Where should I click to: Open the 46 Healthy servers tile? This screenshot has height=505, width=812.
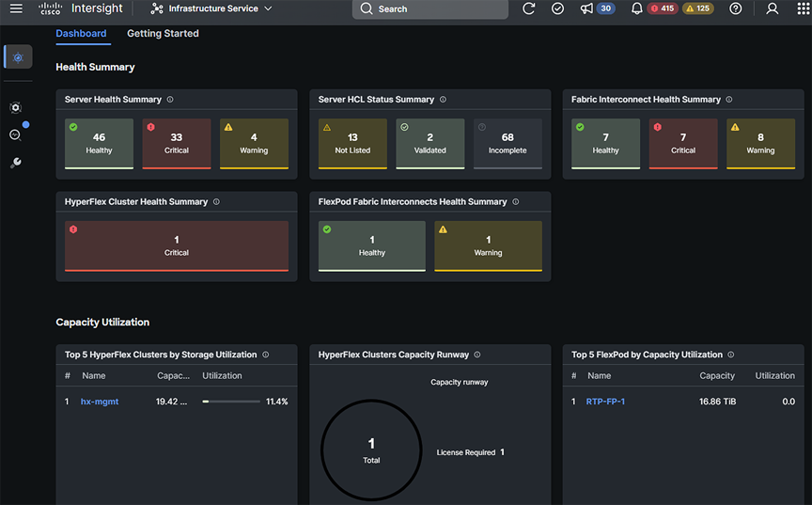click(99, 144)
